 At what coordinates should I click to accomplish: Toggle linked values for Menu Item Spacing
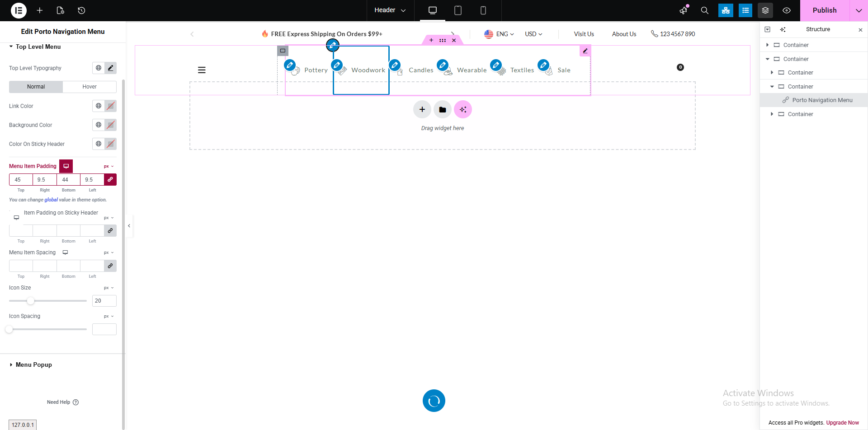[110, 266]
